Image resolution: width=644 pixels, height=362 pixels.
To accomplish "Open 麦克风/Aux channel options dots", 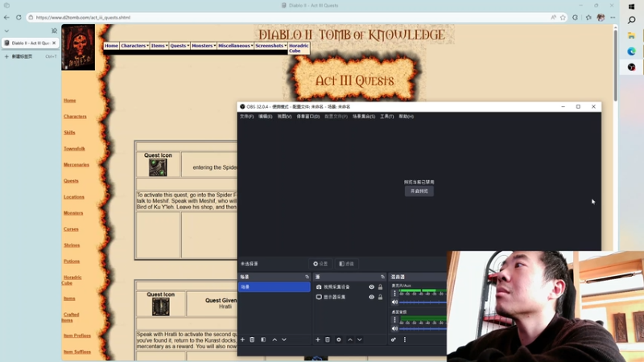I will point(394,293).
